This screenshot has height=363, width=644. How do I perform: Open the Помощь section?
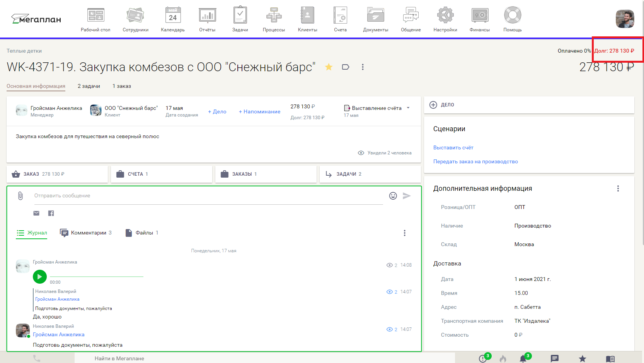pyautogui.click(x=513, y=19)
